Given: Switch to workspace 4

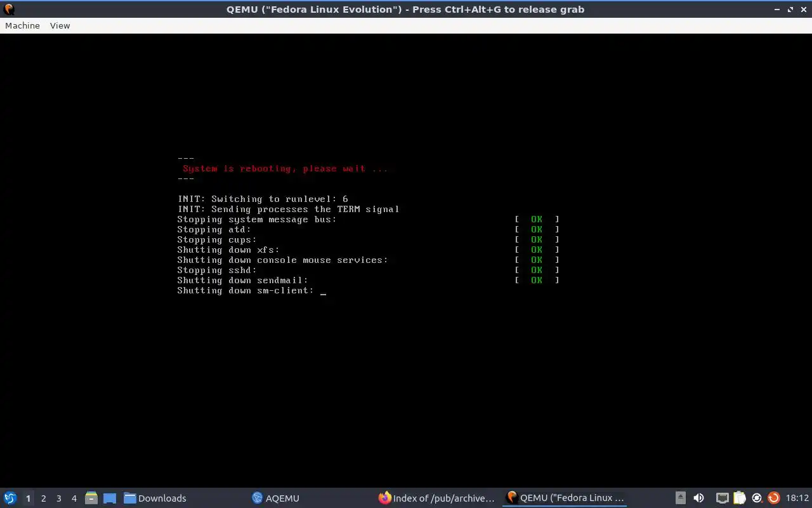Looking at the screenshot, I should point(74,498).
